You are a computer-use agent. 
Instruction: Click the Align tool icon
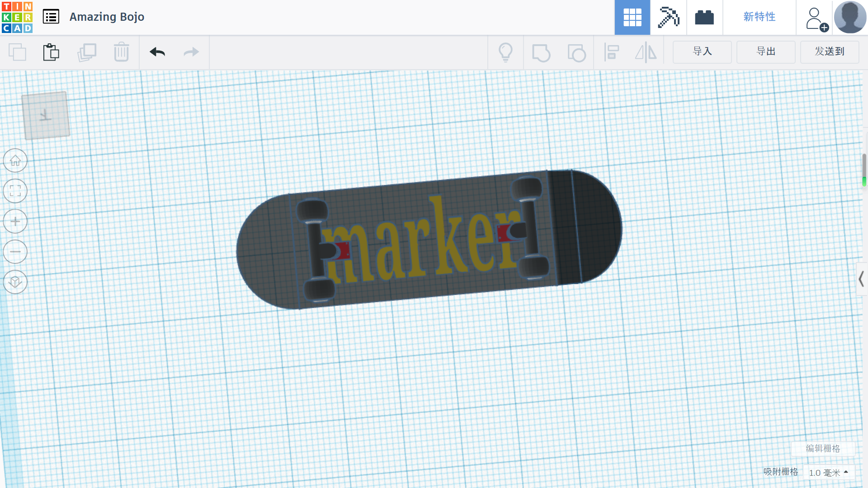pos(612,52)
